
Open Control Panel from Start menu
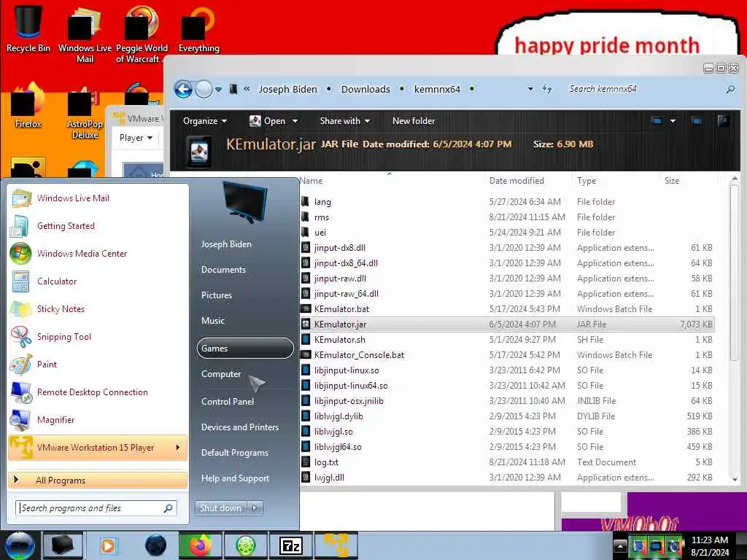(x=228, y=402)
